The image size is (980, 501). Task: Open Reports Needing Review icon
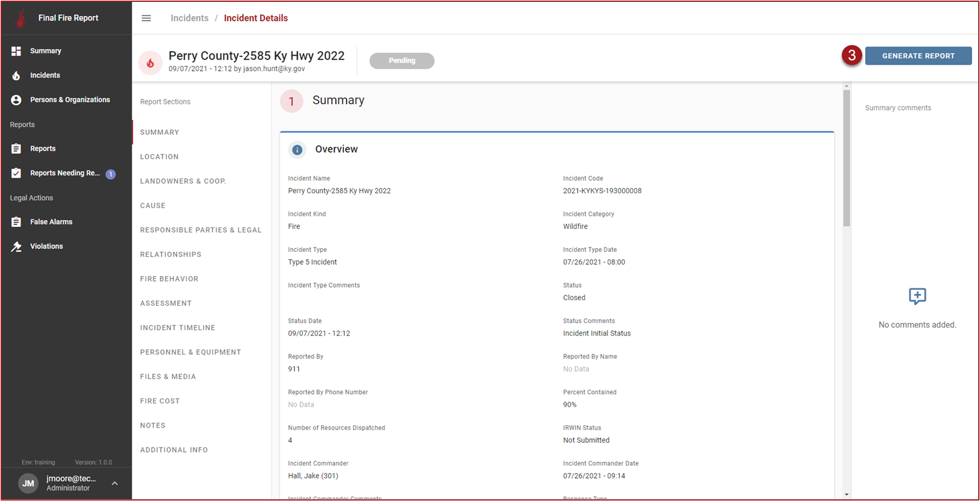[x=16, y=173]
